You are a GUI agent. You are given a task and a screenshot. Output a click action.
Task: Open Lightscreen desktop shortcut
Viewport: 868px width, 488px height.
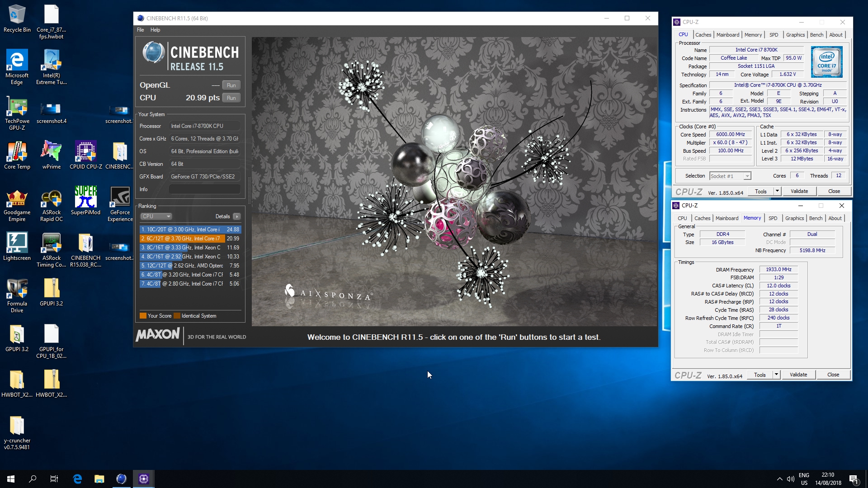pos(17,247)
